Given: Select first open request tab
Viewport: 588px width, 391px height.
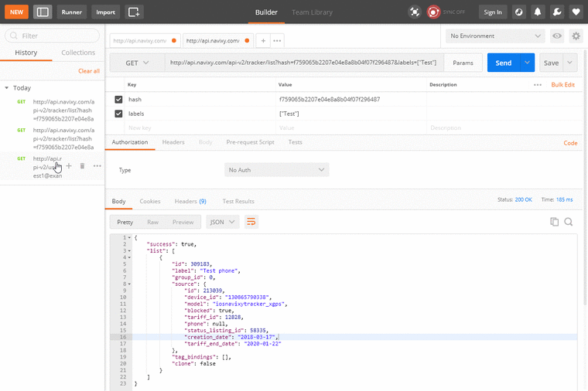Looking at the screenshot, I should 145,40.
